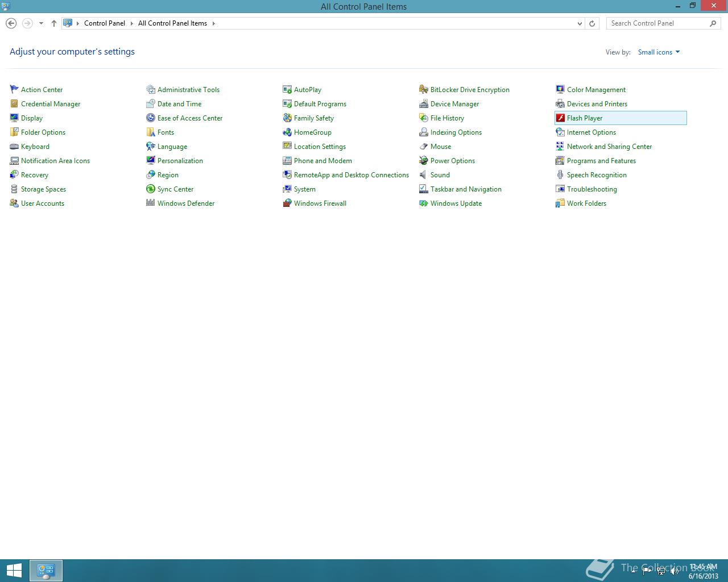Image resolution: width=728 pixels, height=582 pixels.
Task: Open Network and Sharing Center
Action: click(x=609, y=146)
